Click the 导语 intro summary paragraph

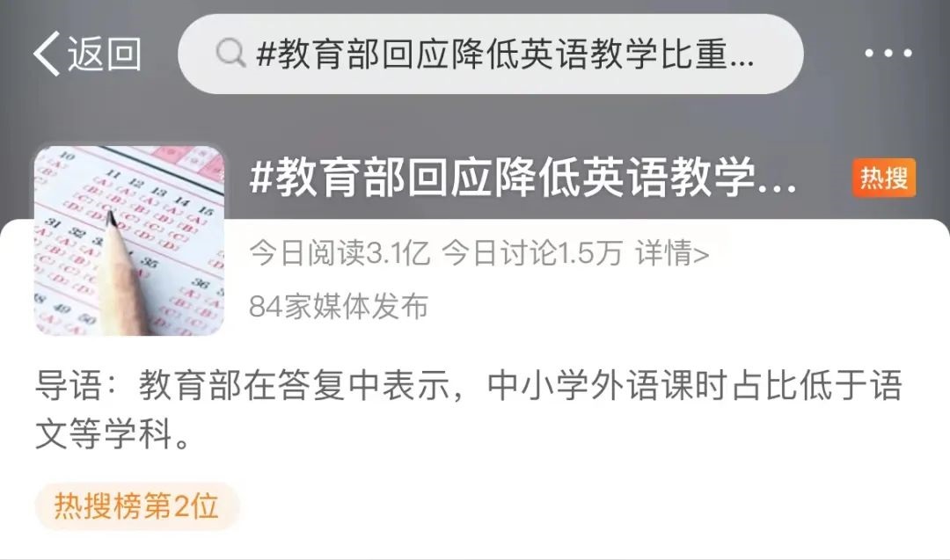point(469,410)
